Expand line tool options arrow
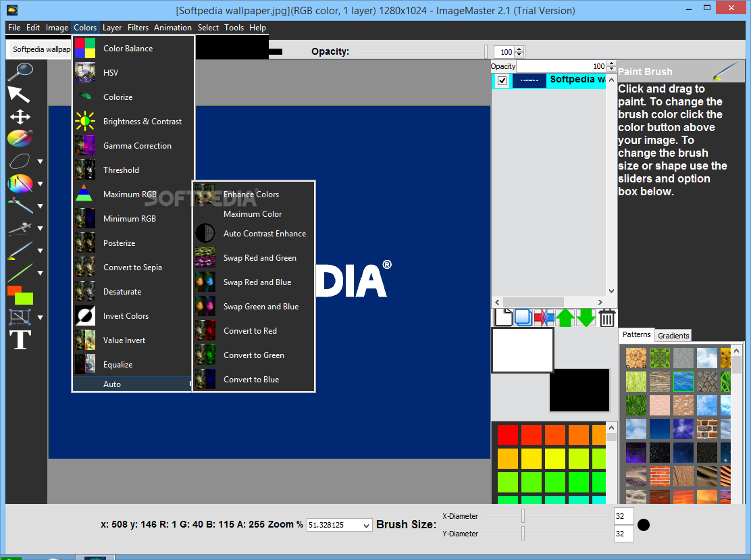The width and height of the screenshot is (751, 560). click(41, 273)
